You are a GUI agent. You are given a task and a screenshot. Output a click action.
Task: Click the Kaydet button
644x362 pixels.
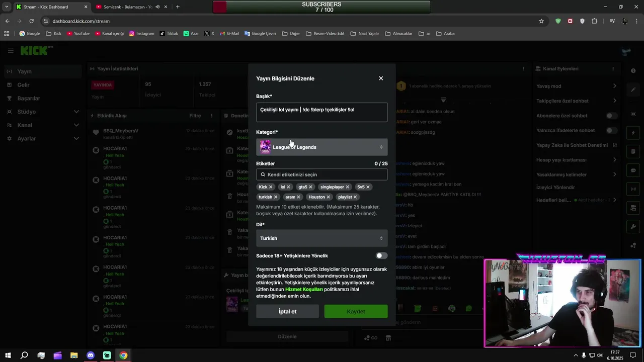356,312
